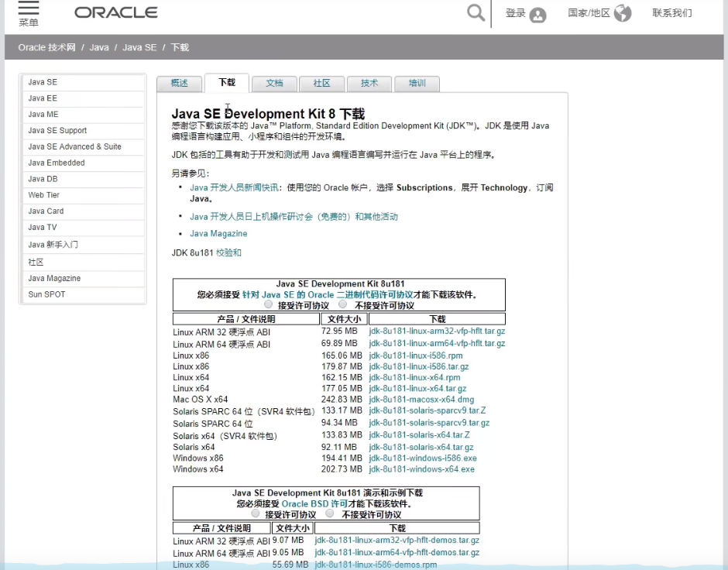Open Web Tier in sidebar
The image size is (728, 570).
pos(84,195)
